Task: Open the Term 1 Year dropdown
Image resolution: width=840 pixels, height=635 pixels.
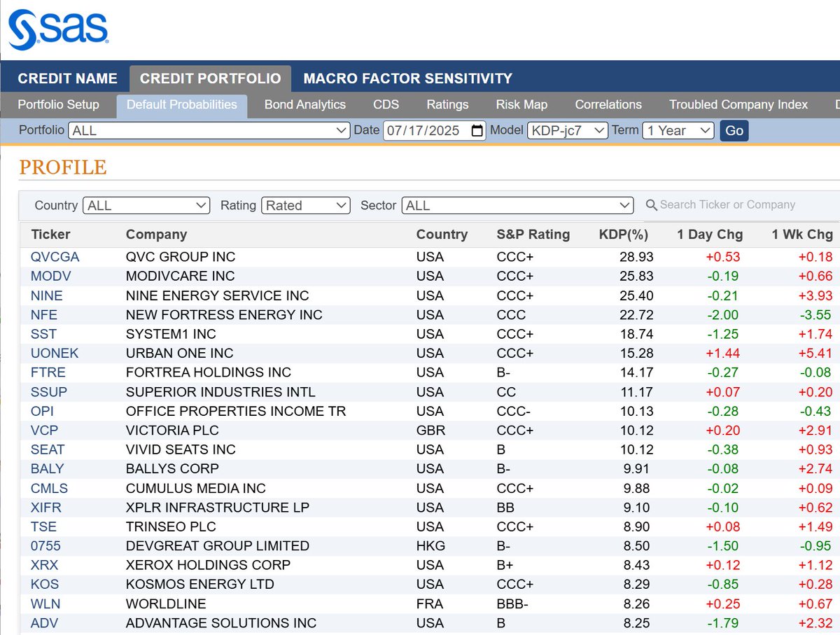Action: click(x=678, y=130)
